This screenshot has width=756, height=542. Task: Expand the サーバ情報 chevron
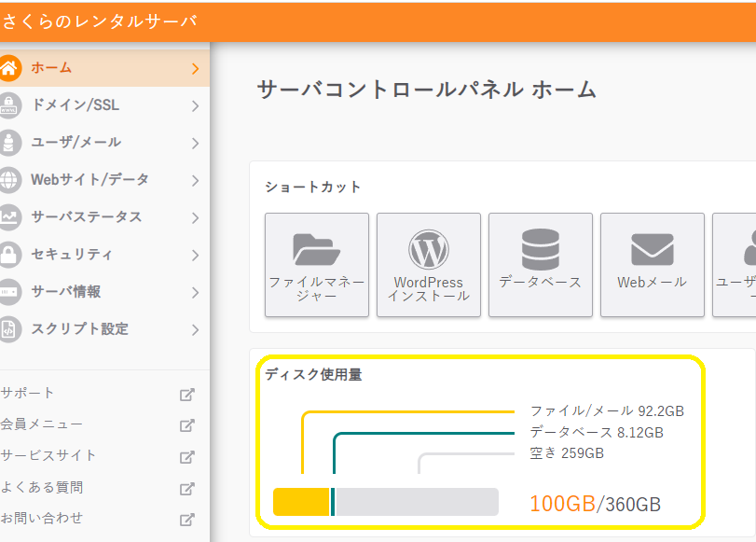click(x=195, y=293)
